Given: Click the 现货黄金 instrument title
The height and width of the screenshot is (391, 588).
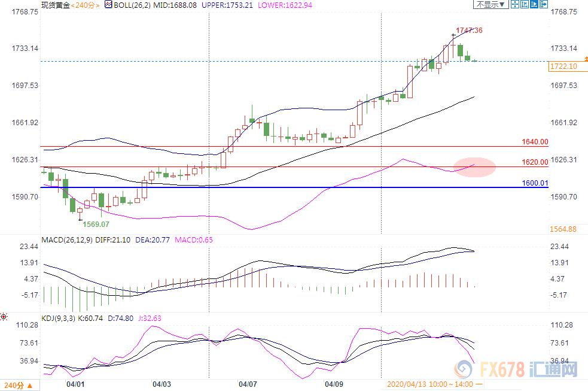Looking at the screenshot, I should (56, 4).
